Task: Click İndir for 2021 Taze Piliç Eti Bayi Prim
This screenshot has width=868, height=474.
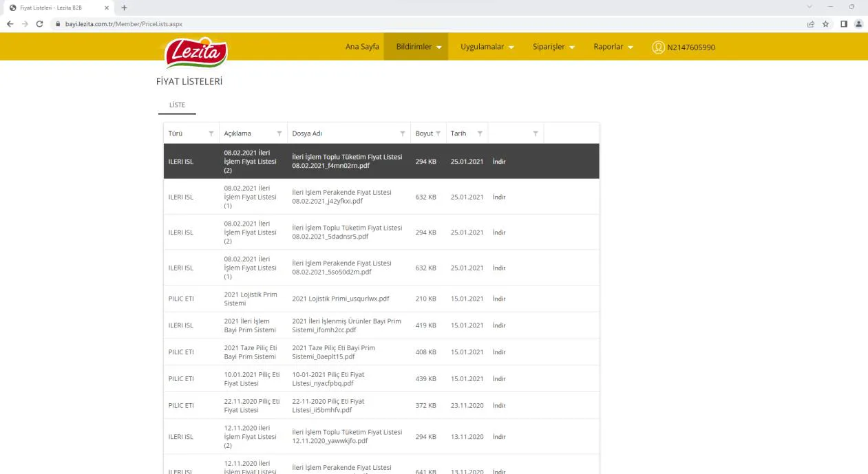Action: tap(499, 352)
